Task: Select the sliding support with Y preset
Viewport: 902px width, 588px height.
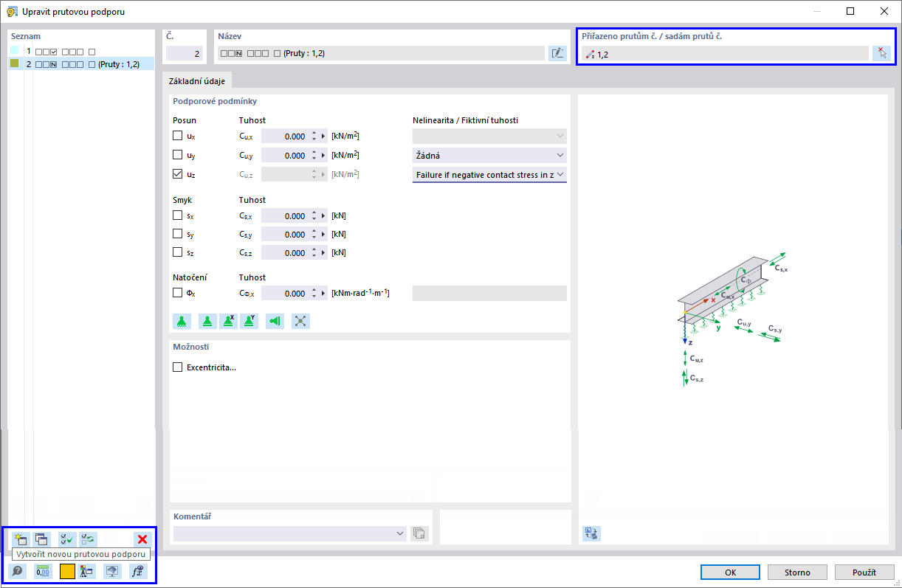Action: 249,321
